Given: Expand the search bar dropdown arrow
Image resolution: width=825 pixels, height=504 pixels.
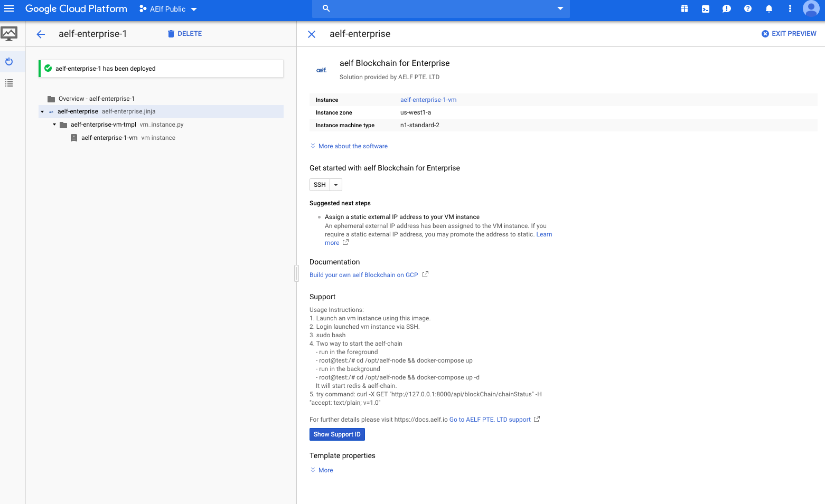Looking at the screenshot, I should [x=560, y=8].
